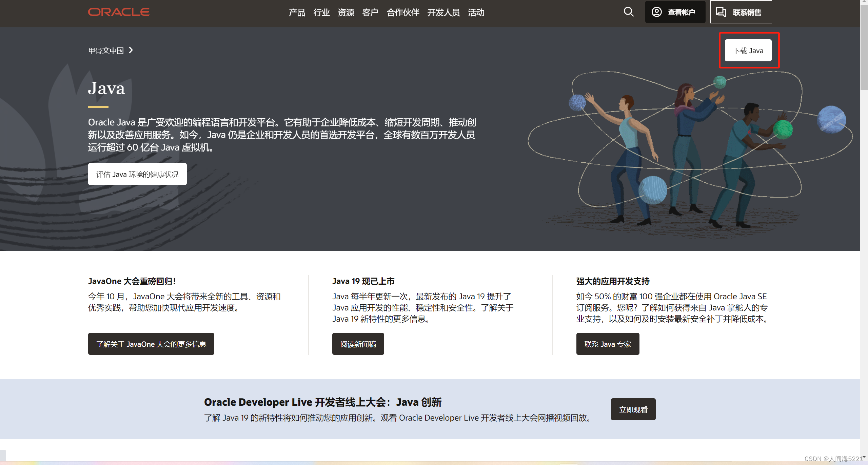Click the Oracle logo
The width and height of the screenshot is (868, 465).
119,12
